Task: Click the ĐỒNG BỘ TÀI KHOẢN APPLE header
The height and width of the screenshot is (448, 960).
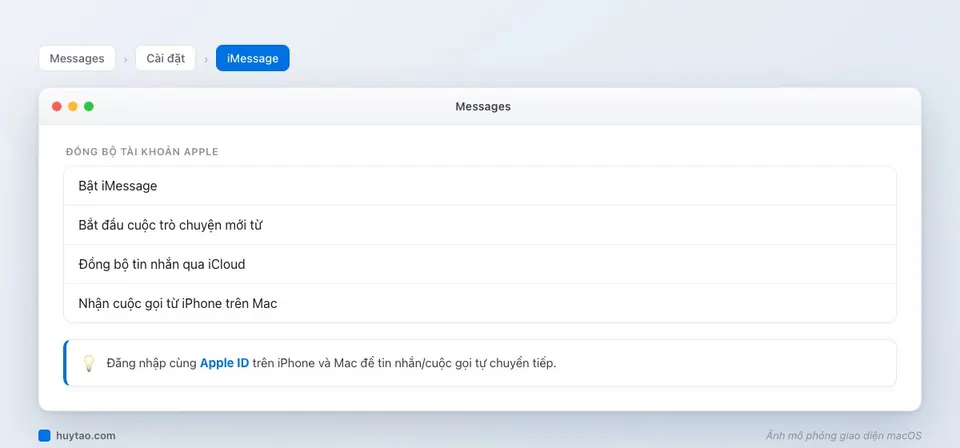Action: [x=142, y=152]
